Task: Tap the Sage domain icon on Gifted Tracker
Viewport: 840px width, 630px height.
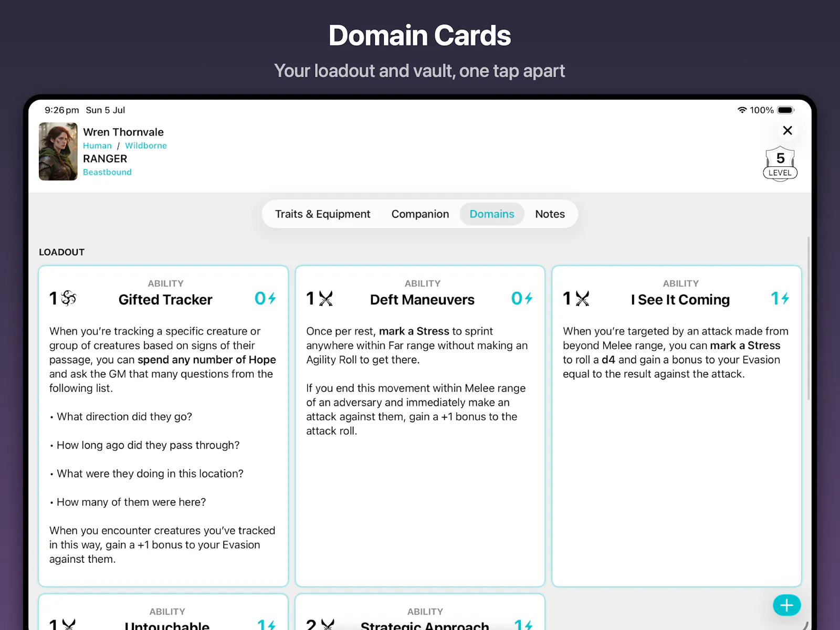Action: (x=69, y=299)
